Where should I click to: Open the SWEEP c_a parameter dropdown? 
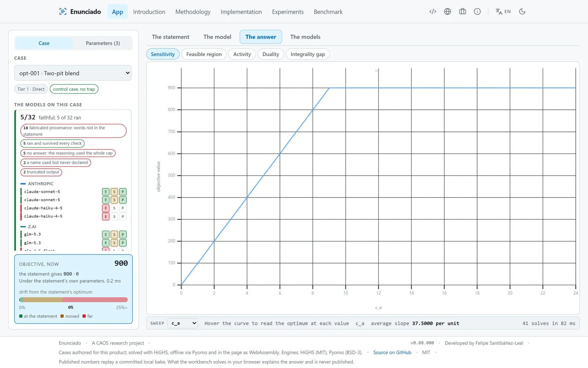(183, 323)
